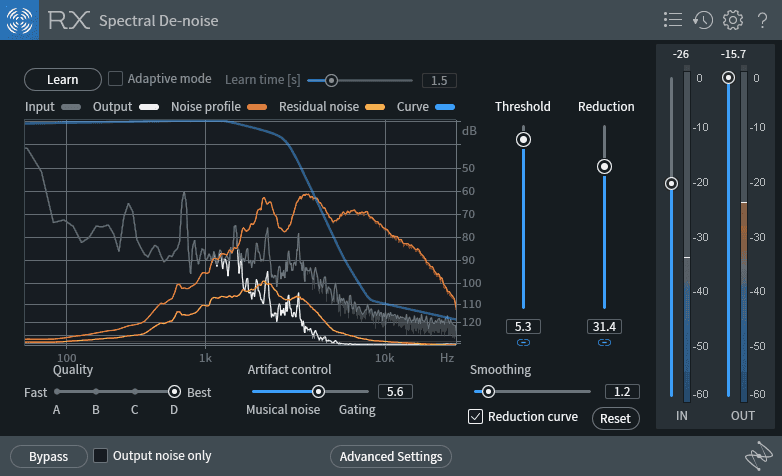Click the Bypass button
The image size is (782, 476).
(x=48, y=457)
